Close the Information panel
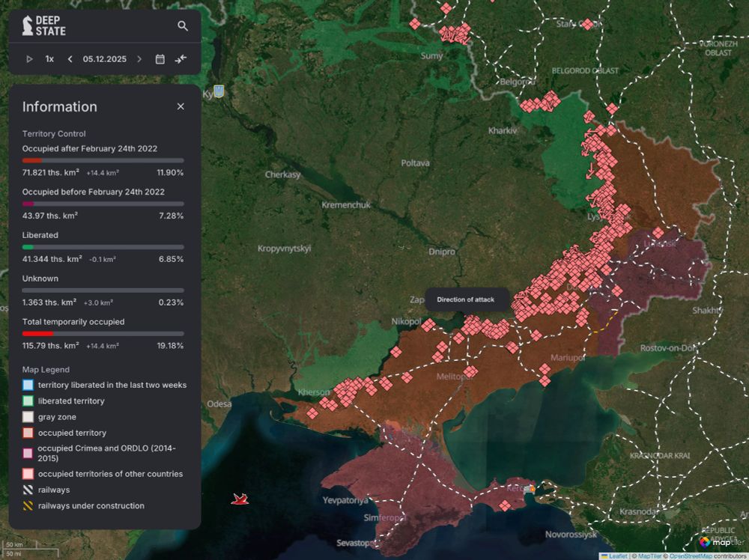 point(181,106)
